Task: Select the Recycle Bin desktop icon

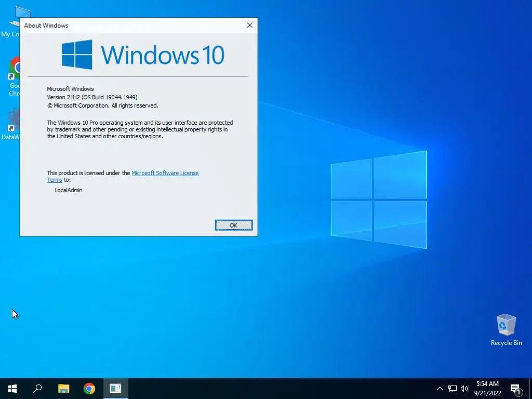Action: [506, 329]
